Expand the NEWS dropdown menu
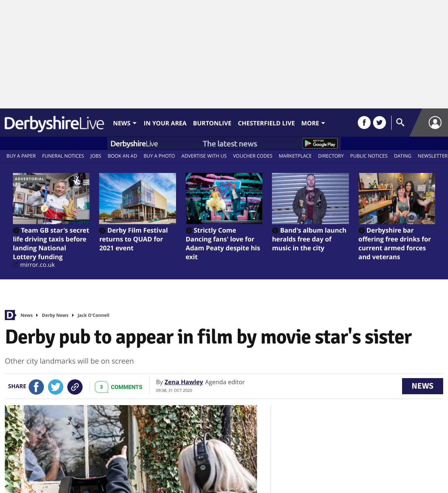This screenshot has width=448, height=493. [125, 123]
